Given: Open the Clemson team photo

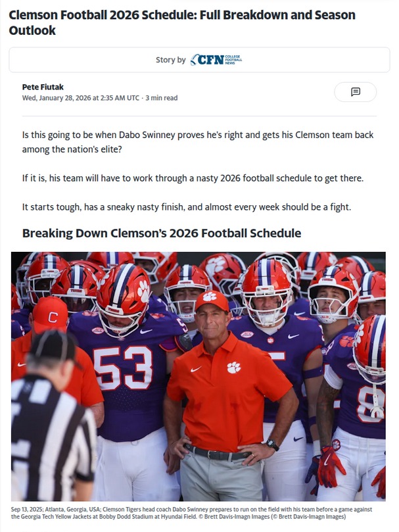Looking at the screenshot, I should pos(199,376).
